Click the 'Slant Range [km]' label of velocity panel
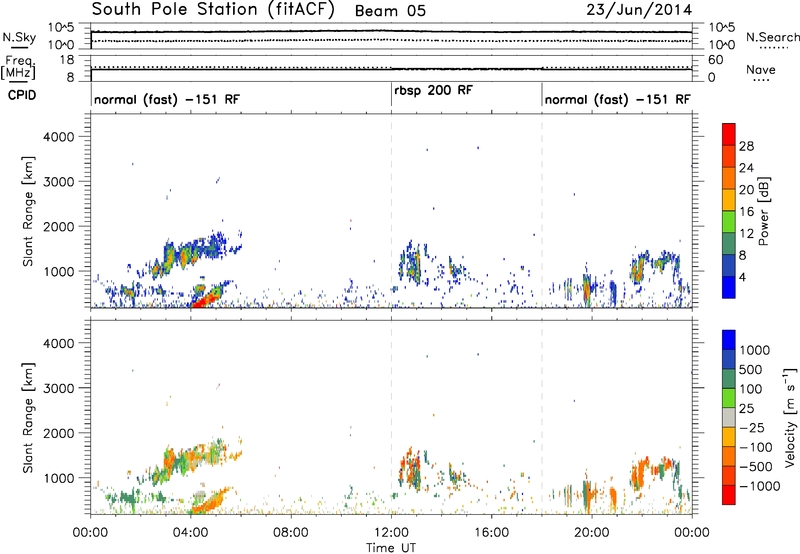The image size is (800, 554). click(28, 417)
